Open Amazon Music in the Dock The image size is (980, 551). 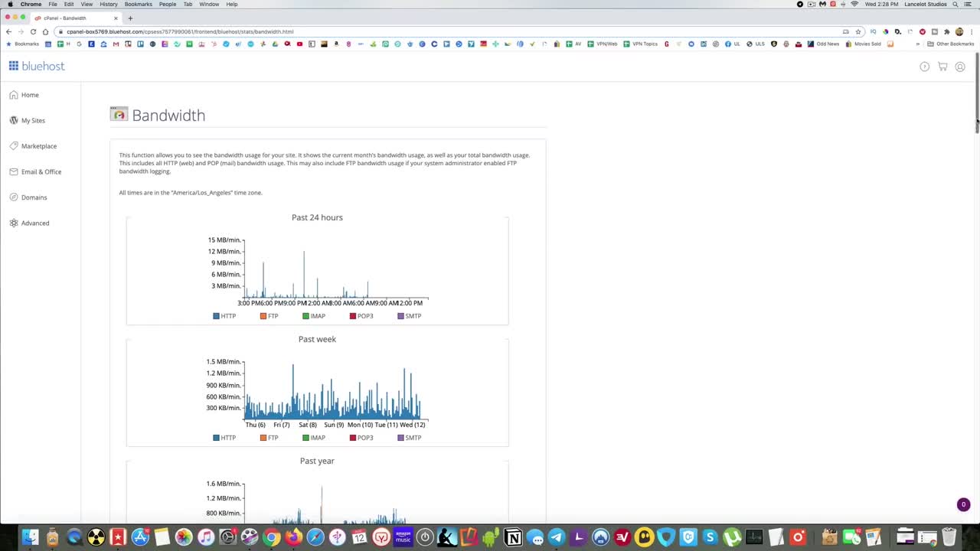point(403,537)
